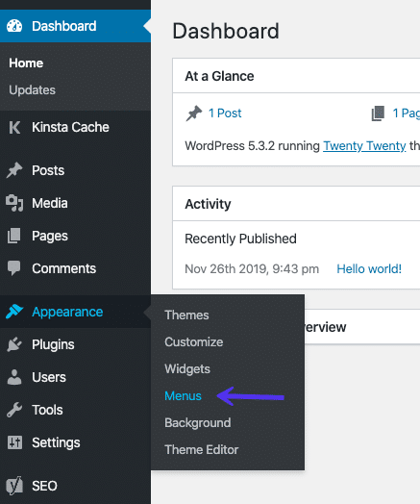The height and width of the screenshot is (504, 420).
Task: Click the Comments speech bubble icon
Action: pyautogui.click(x=14, y=268)
